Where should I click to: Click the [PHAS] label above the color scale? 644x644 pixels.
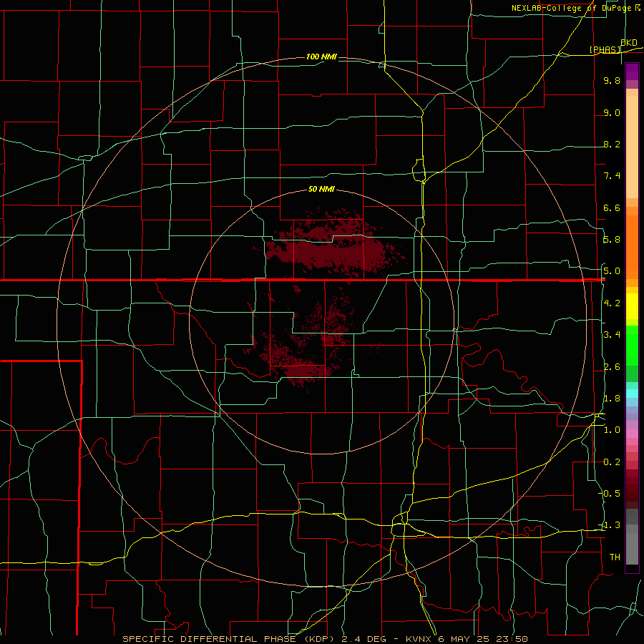point(605,49)
